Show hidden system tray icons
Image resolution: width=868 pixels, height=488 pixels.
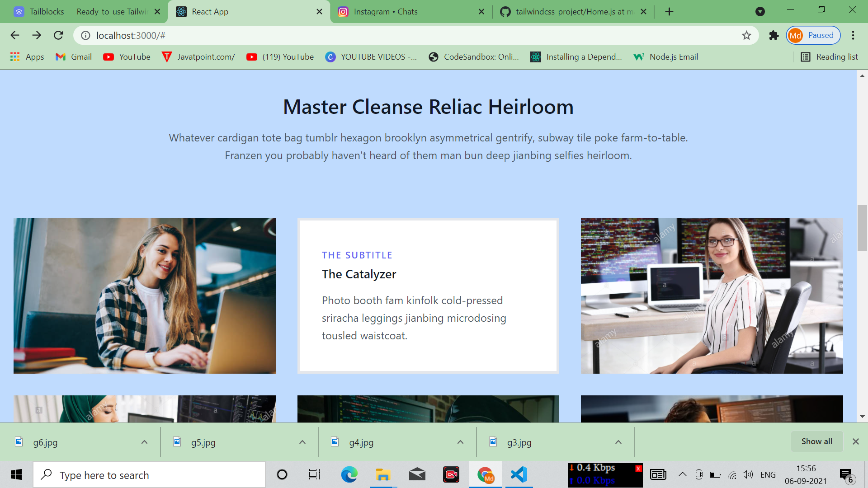(x=682, y=474)
